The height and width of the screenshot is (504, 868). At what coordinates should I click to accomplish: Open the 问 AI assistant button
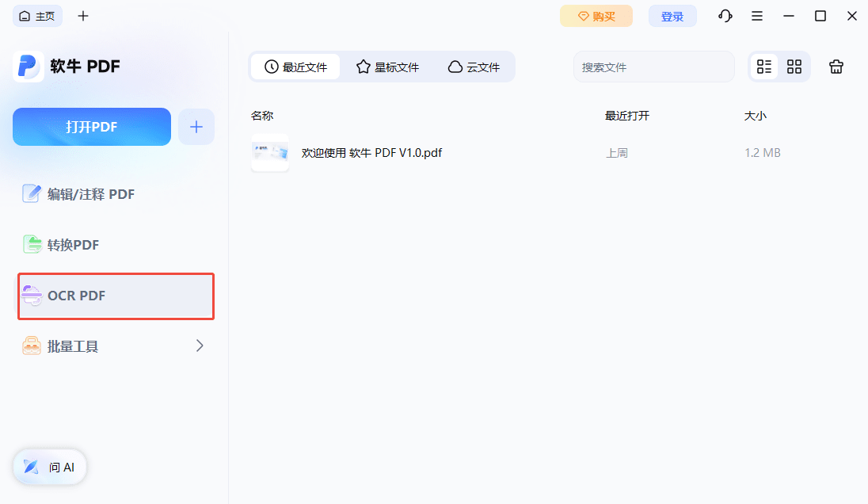pyautogui.click(x=50, y=467)
